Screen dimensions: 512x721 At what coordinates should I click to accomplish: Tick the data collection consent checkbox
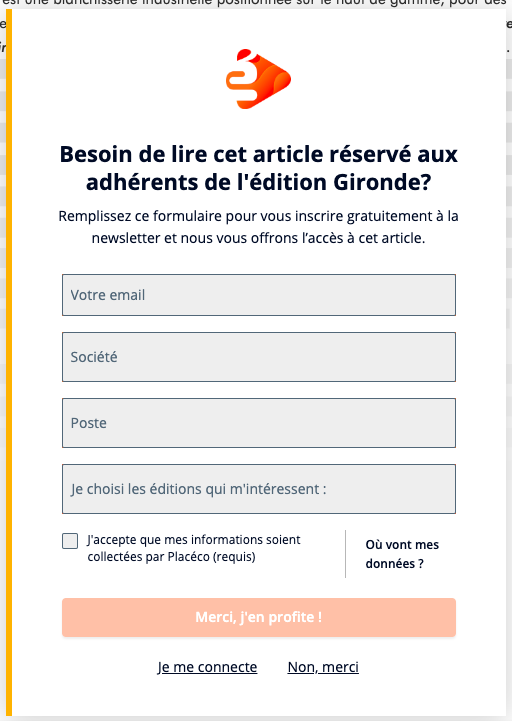click(70, 541)
